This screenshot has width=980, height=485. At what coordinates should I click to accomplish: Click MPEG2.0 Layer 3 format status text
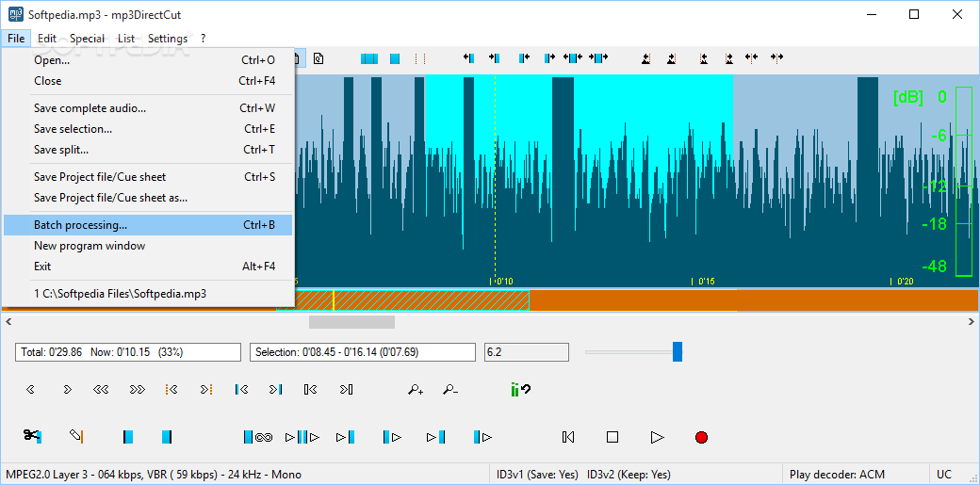[x=153, y=475]
